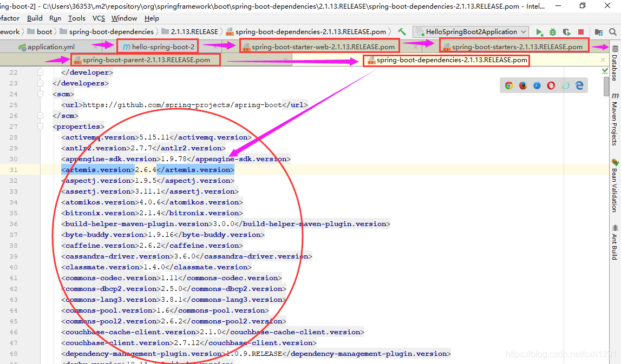Click the dependency-management-plugin.version line
The width and height of the screenshot is (621, 364).
tap(256, 354)
